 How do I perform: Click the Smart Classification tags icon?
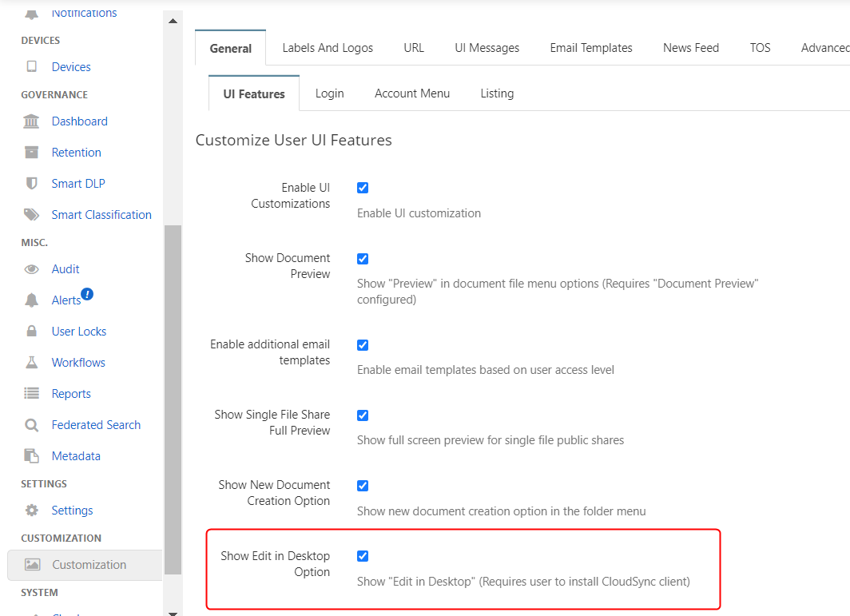coord(32,215)
